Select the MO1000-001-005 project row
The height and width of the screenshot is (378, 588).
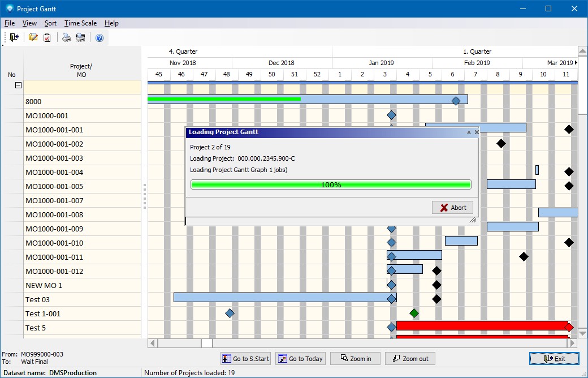[x=54, y=186]
